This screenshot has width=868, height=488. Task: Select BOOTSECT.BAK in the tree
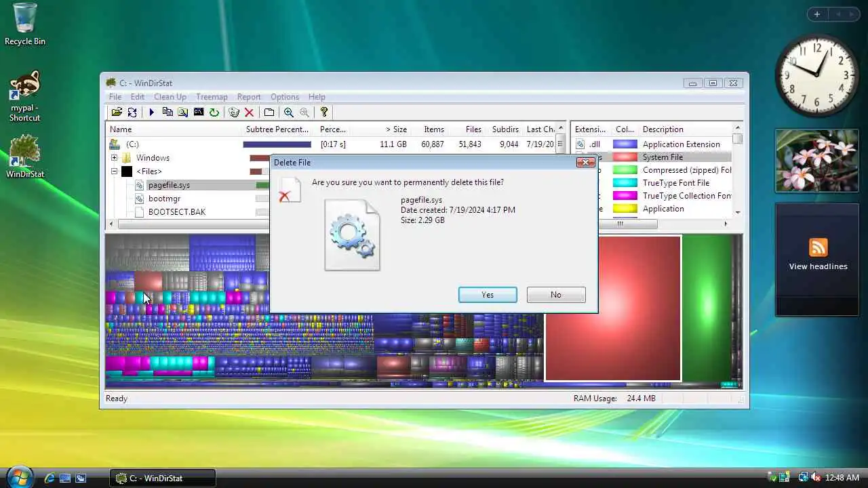[x=176, y=212]
